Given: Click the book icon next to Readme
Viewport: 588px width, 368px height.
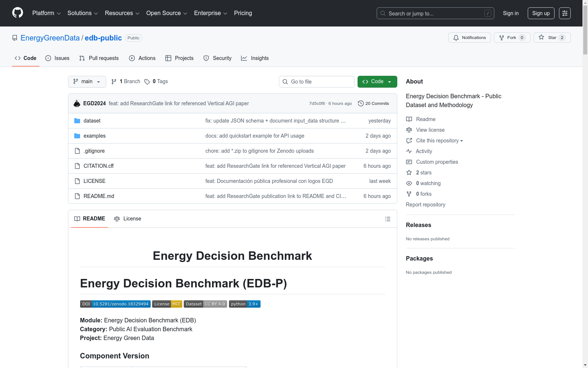Looking at the screenshot, I should pyautogui.click(x=409, y=119).
